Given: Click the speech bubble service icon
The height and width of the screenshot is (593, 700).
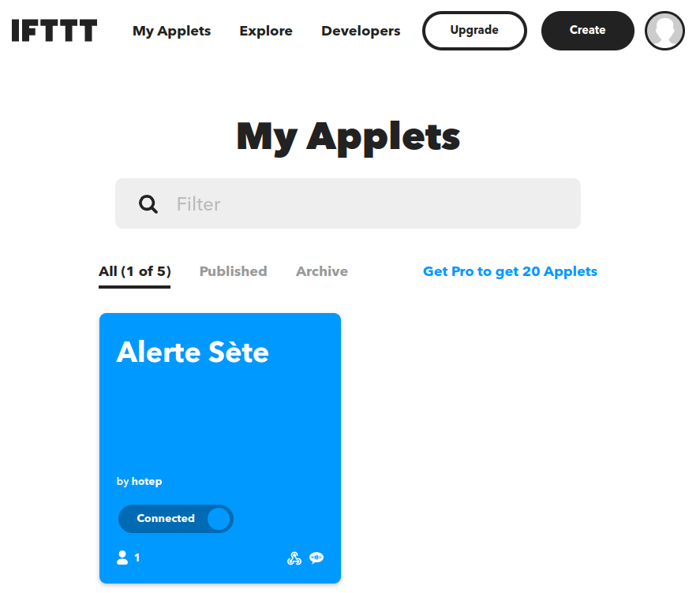Looking at the screenshot, I should click(316, 558).
